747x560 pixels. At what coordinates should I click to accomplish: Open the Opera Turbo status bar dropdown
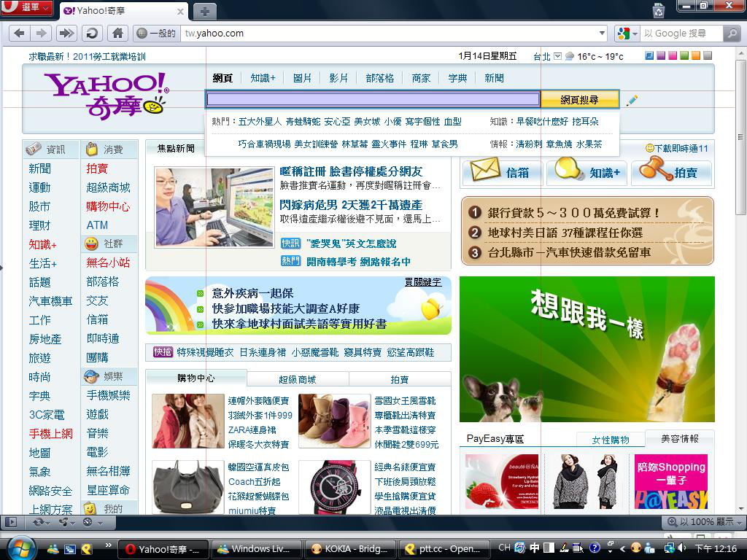click(92, 522)
